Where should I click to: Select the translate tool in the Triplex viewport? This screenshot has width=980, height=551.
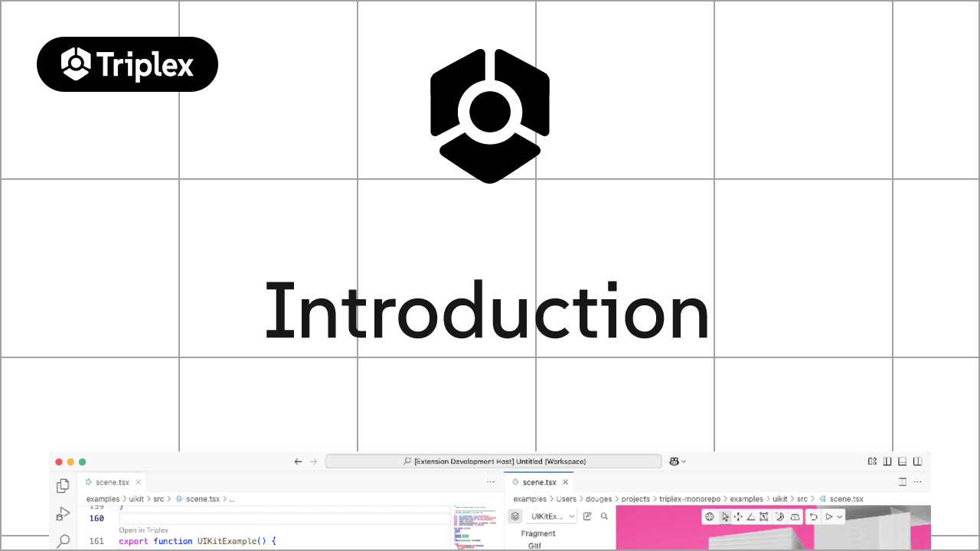click(738, 517)
